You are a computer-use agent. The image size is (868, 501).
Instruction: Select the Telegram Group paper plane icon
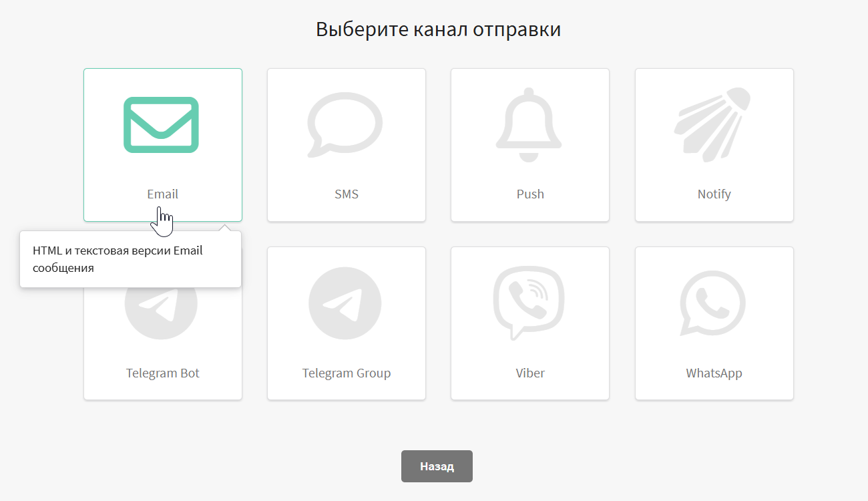coord(345,303)
